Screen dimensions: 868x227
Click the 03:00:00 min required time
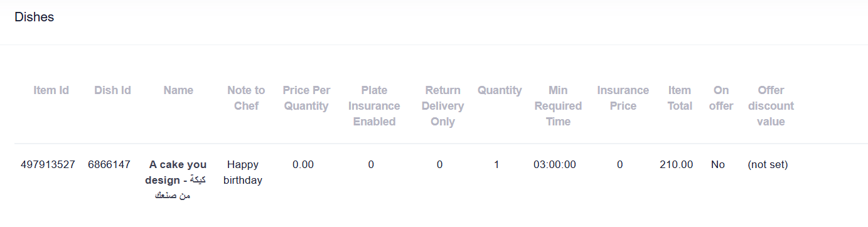click(555, 165)
